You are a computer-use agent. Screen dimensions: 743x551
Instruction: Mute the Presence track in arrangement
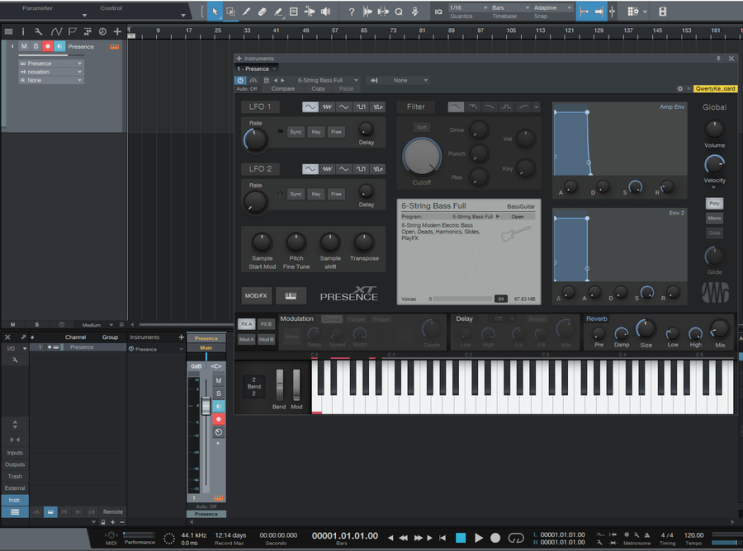click(25, 46)
